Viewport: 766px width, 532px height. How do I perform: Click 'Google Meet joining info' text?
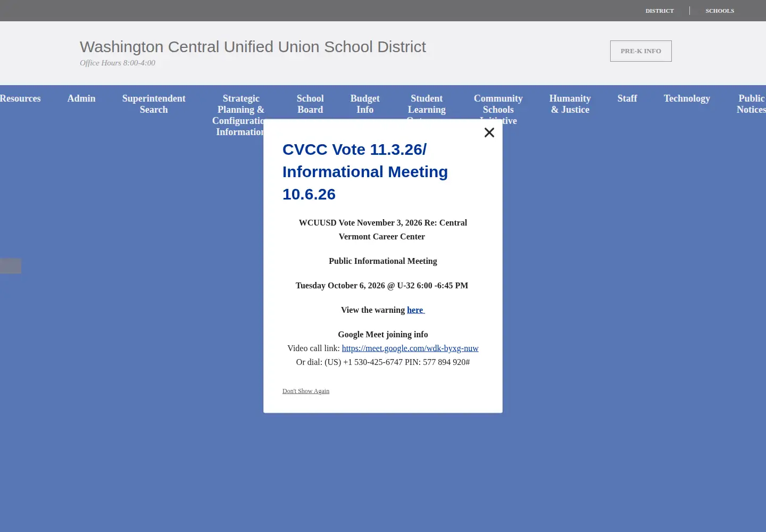coord(383,335)
